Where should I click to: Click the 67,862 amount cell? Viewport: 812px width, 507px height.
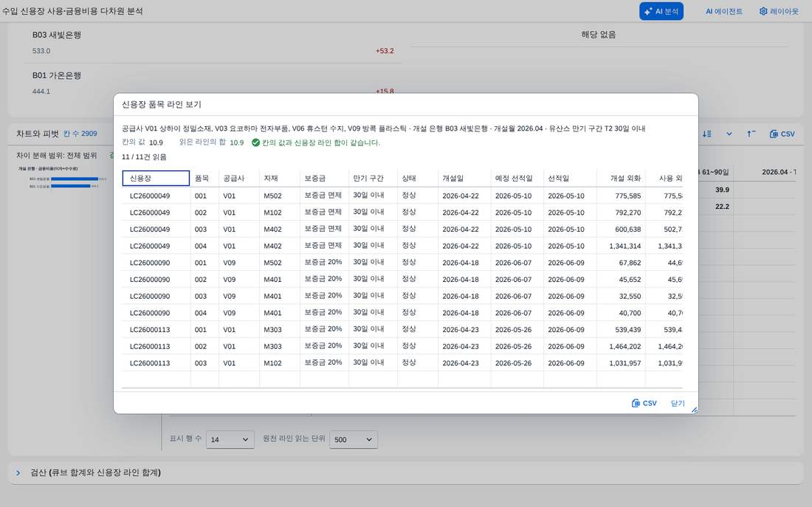(620, 263)
